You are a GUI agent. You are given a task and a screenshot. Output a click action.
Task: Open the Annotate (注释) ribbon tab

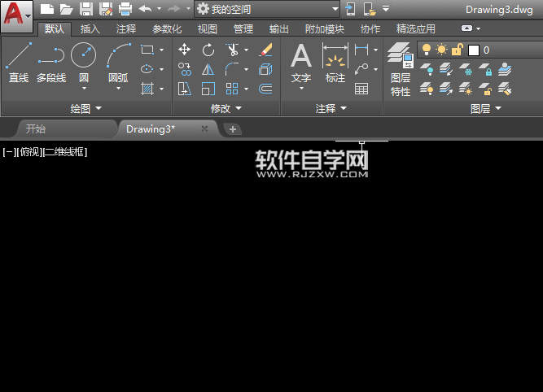point(126,29)
